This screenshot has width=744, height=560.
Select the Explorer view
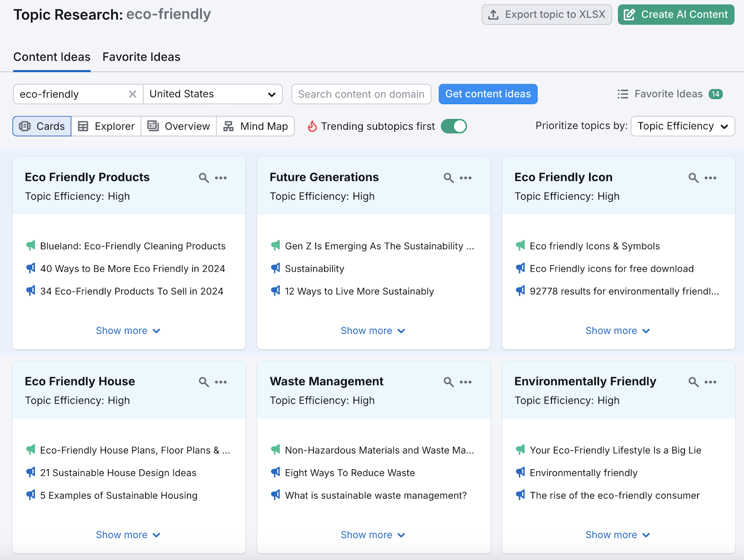pos(106,126)
